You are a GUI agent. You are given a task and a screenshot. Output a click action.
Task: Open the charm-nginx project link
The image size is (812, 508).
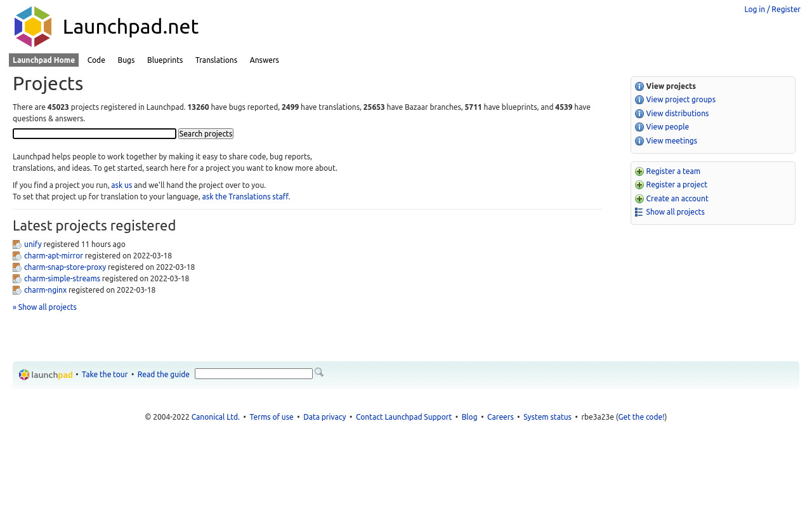(x=45, y=290)
